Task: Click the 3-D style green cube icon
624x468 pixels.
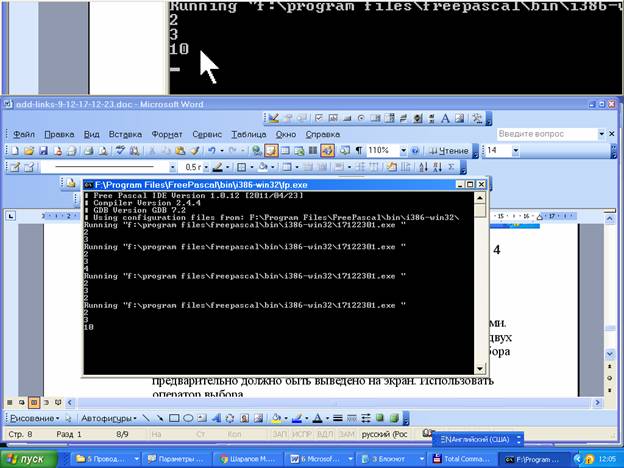Action: [x=394, y=418]
